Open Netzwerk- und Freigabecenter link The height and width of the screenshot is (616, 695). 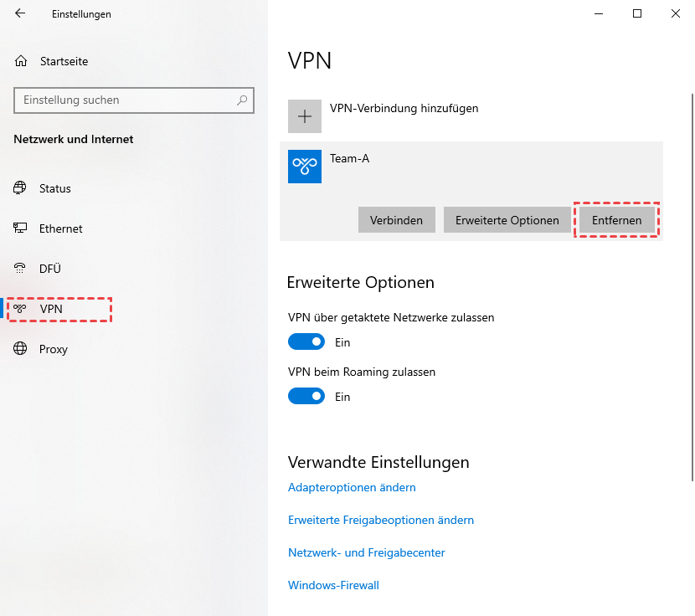tap(366, 552)
